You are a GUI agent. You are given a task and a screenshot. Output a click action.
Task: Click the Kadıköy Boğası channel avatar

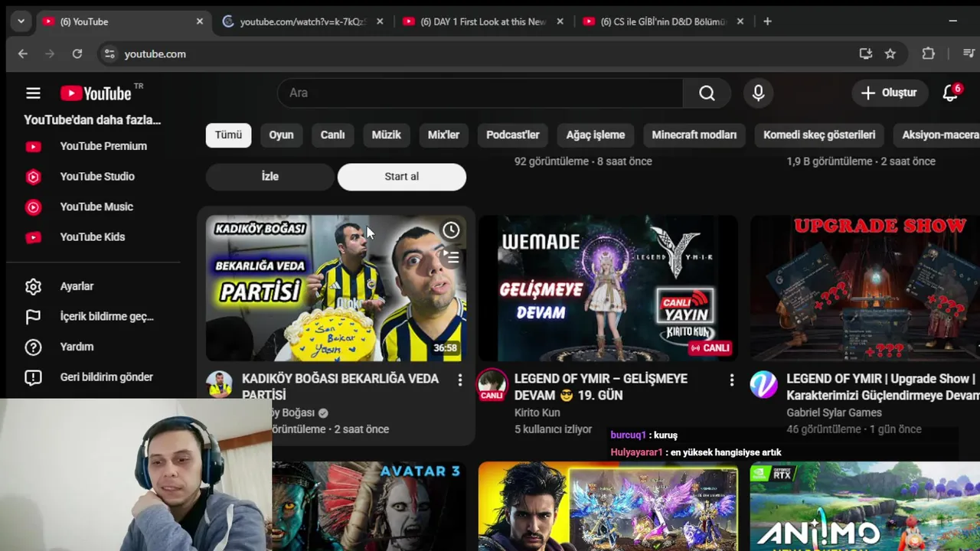220,384
